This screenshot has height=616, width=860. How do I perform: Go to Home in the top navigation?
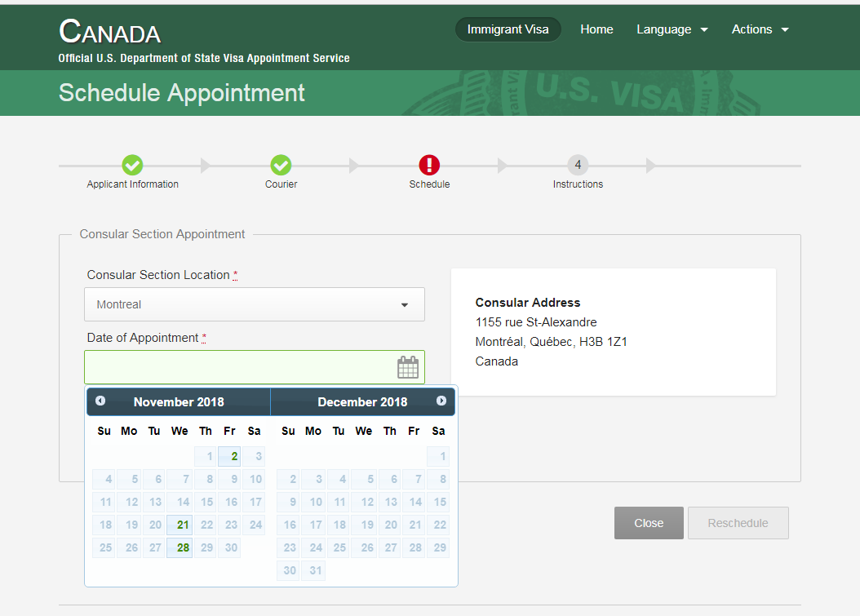pos(596,29)
